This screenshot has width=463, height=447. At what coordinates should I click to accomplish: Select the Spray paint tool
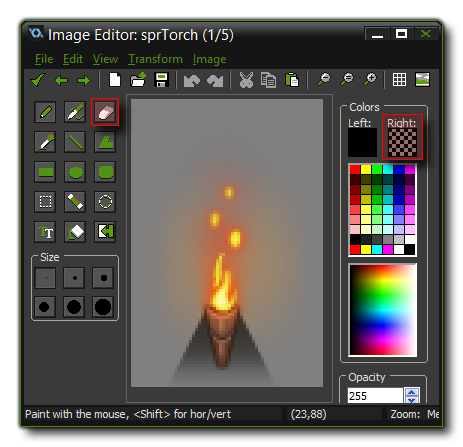click(x=75, y=112)
